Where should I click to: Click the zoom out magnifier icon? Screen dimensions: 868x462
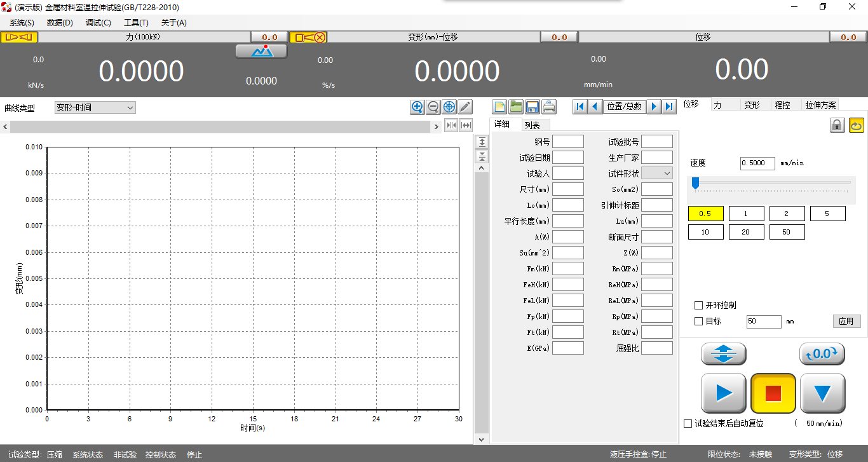(x=433, y=107)
